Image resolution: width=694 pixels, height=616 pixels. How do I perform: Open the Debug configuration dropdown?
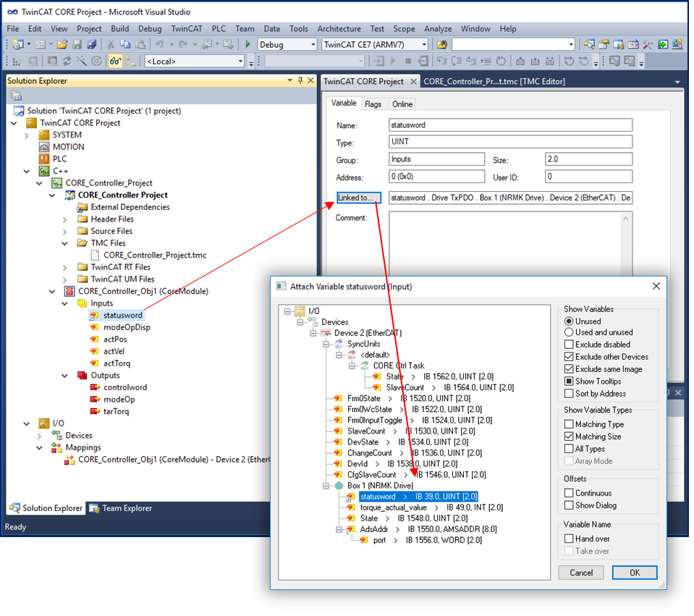[x=313, y=44]
